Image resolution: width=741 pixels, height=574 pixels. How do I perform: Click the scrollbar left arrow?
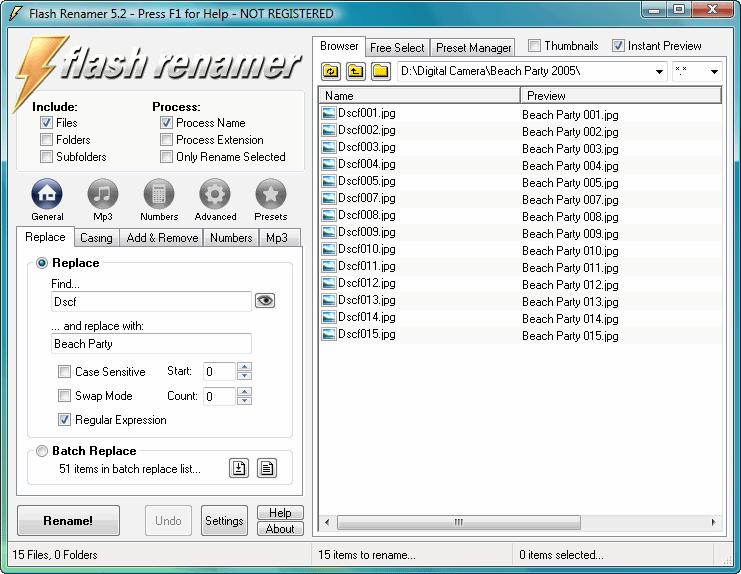[x=327, y=522]
